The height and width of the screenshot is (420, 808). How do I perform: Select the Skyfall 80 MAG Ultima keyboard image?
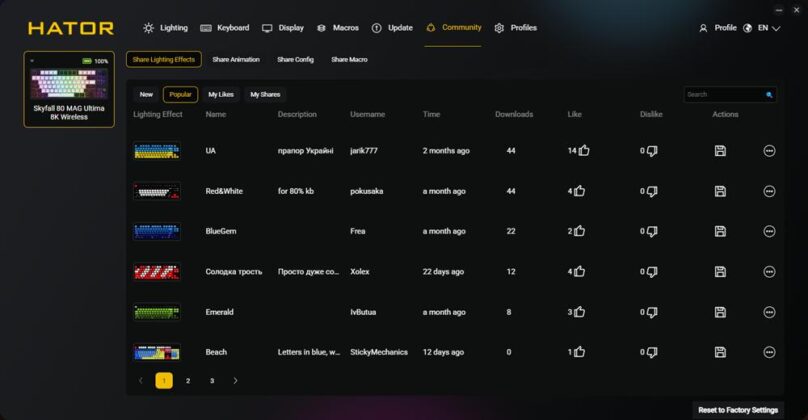pyautogui.click(x=69, y=83)
